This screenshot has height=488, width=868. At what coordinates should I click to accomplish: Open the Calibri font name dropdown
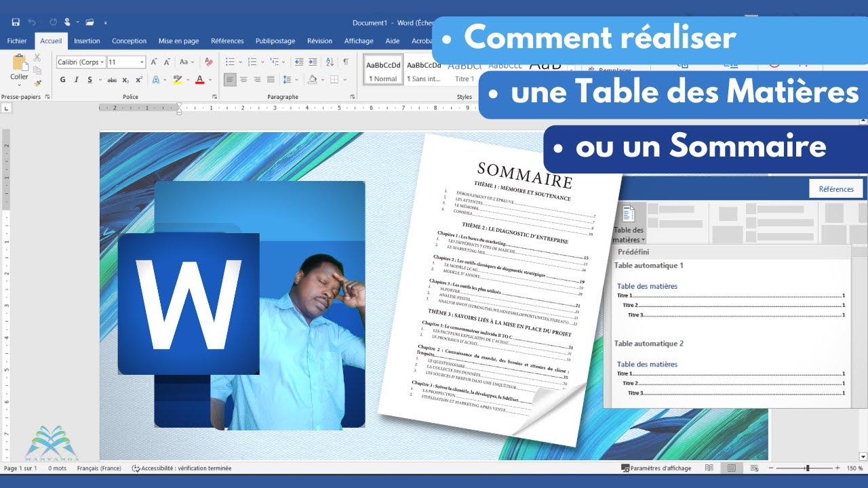click(102, 62)
